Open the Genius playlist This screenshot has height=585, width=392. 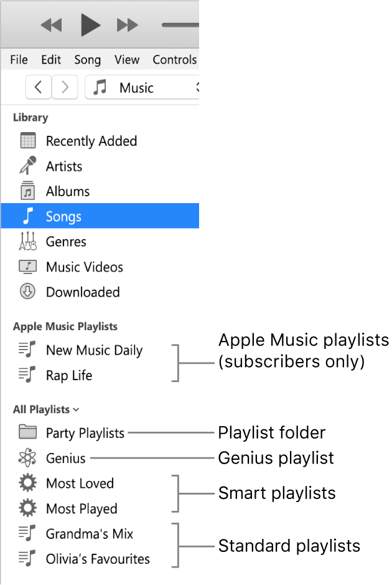(65, 458)
